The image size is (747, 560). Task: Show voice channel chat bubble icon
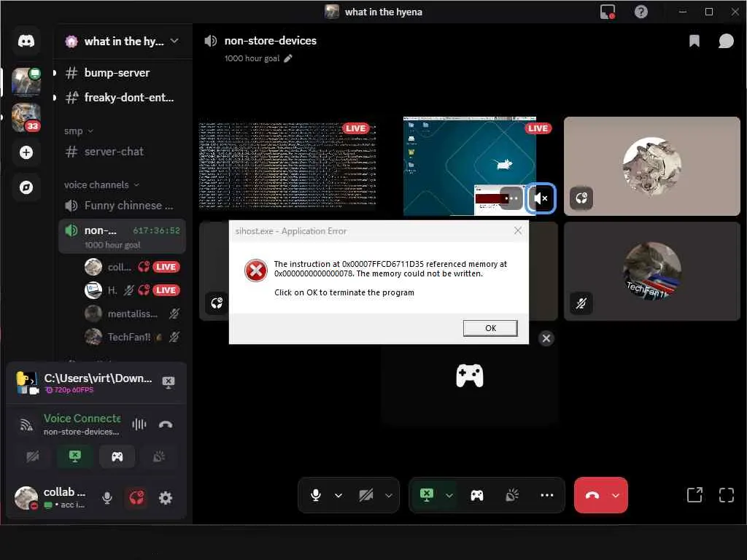coord(726,41)
